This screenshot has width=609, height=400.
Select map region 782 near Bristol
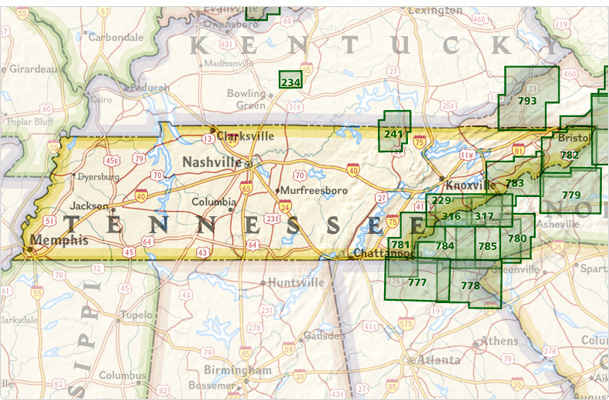point(569,155)
